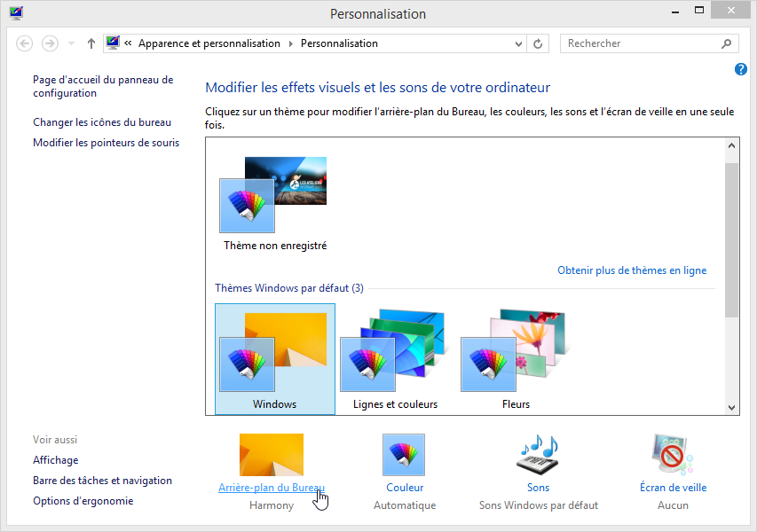The height and width of the screenshot is (532, 757).
Task: Click the Harmony background name text
Action: (x=272, y=505)
